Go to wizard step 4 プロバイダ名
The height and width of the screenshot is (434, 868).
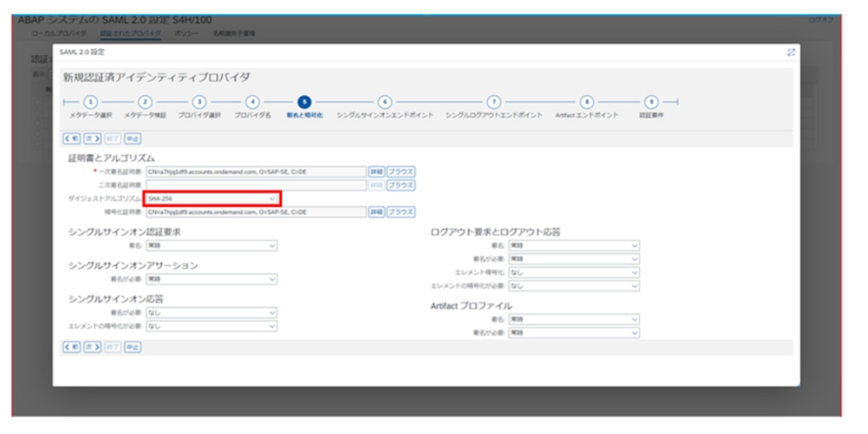(252, 102)
